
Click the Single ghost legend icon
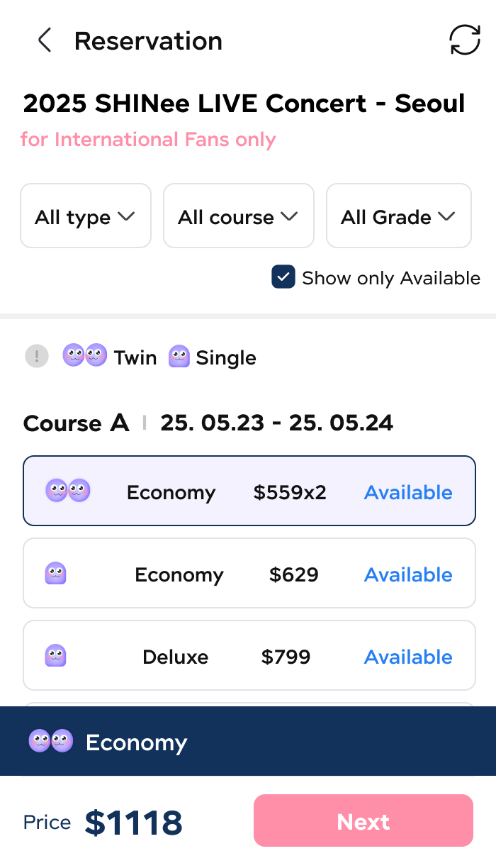tap(179, 356)
